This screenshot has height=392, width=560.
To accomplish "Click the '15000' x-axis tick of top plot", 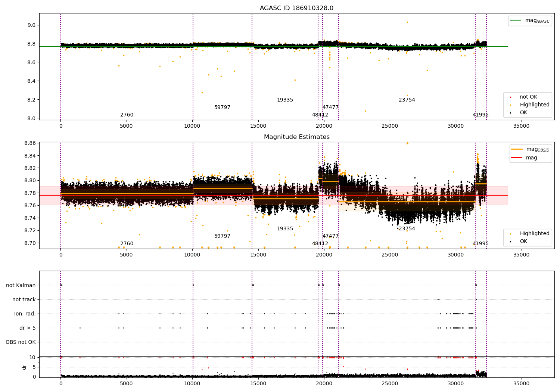I will tap(258, 126).
